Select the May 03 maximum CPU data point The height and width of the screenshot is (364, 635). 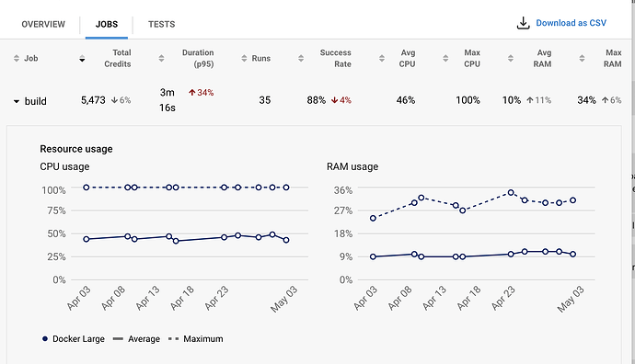pyautogui.click(x=286, y=188)
